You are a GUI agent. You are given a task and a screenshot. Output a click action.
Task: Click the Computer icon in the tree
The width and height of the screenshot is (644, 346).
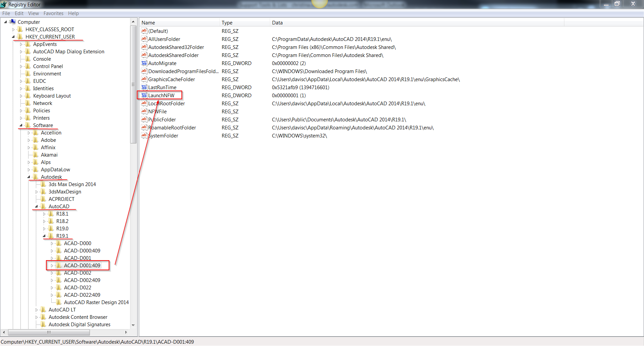point(13,22)
